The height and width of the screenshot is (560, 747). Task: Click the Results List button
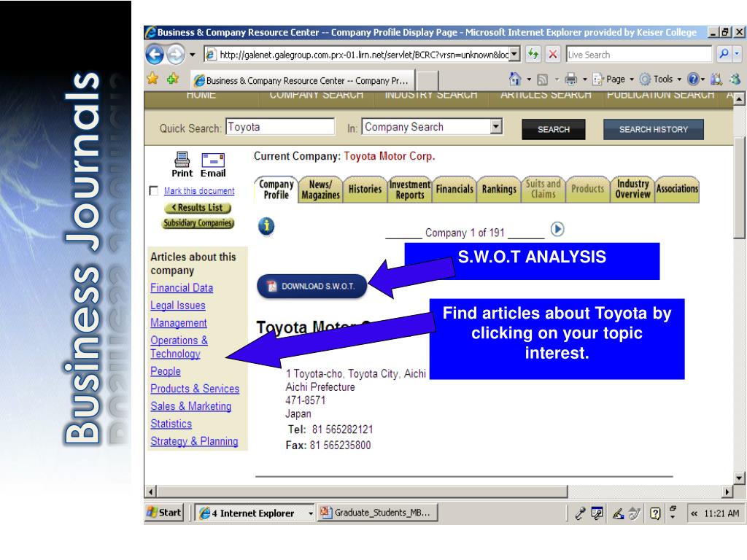(x=198, y=208)
